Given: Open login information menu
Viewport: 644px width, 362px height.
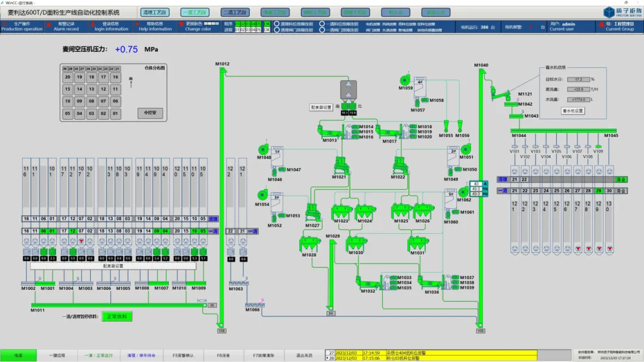Looking at the screenshot, I should [x=111, y=27].
